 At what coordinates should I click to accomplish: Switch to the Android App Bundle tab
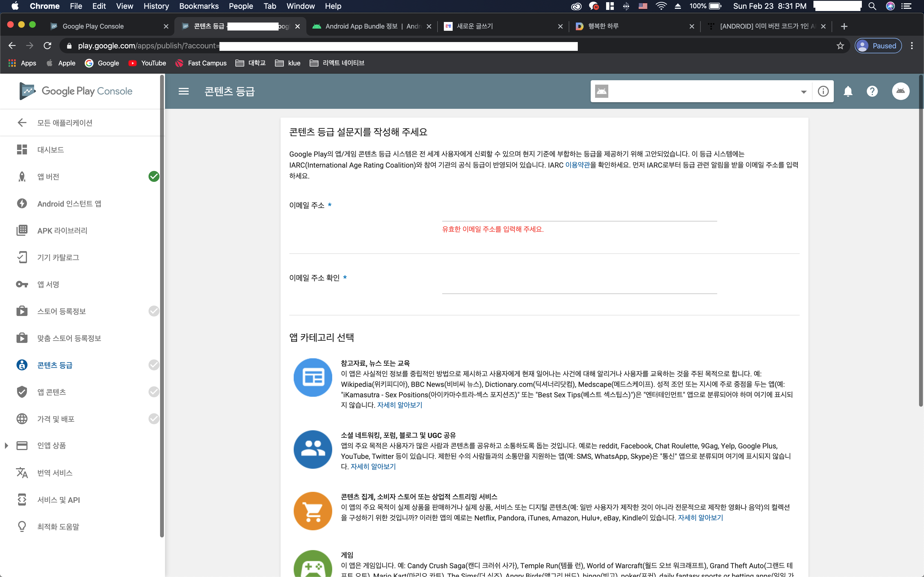tap(367, 26)
